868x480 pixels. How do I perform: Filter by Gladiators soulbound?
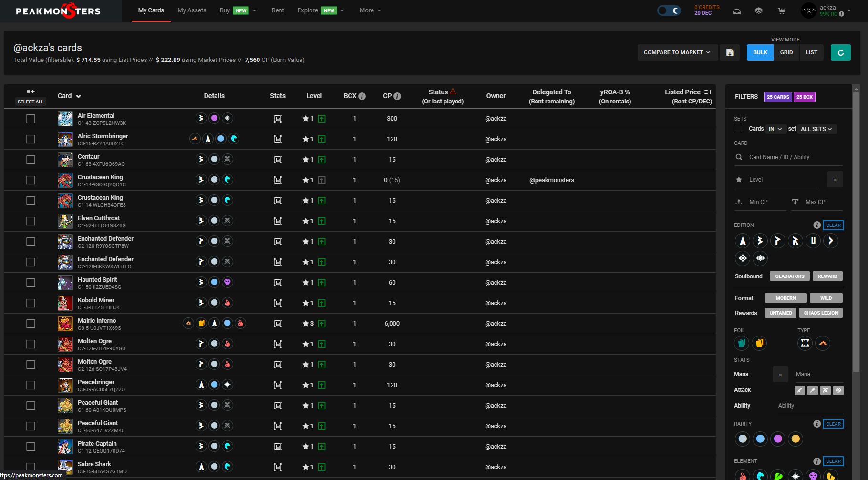[790, 276]
